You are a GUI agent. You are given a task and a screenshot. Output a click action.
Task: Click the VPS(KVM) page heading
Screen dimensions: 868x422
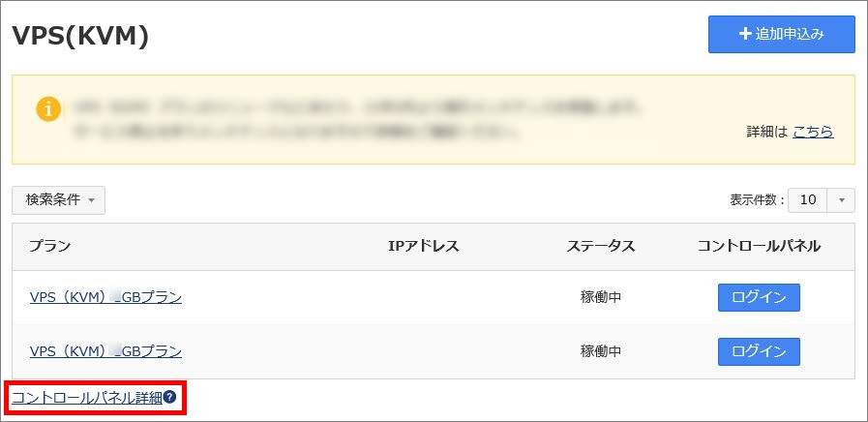pyautogui.click(x=81, y=37)
